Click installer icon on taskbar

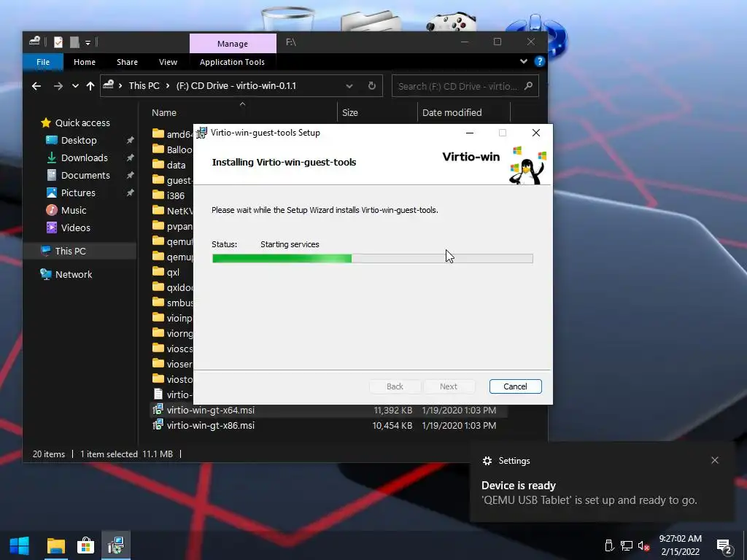tap(116, 545)
